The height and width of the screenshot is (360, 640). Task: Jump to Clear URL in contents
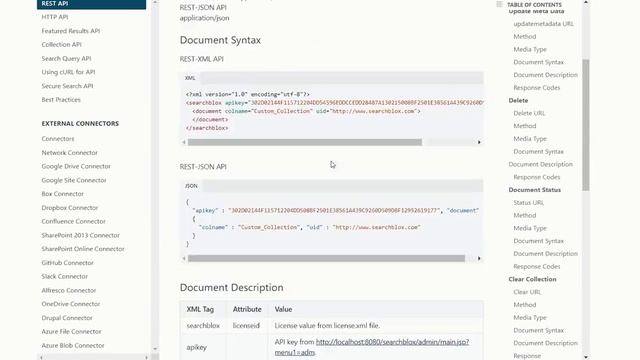pos(527,292)
